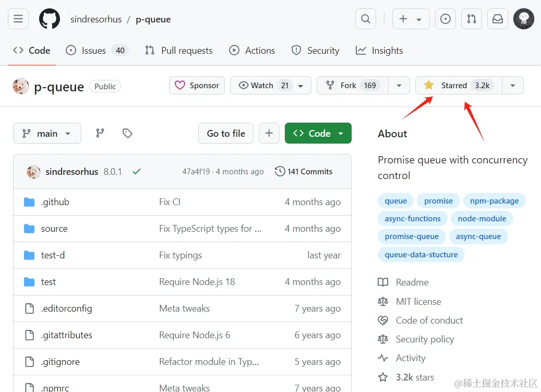Click the node-module topic tag
The image size is (541, 392).
pyautogui.click(x=482, y=219)
